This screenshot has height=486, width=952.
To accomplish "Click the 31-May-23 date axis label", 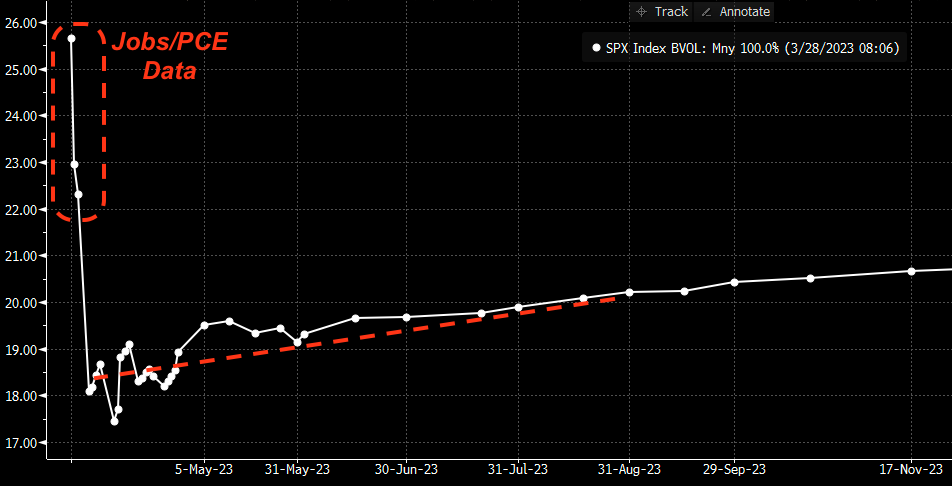I will coord(299,469).
